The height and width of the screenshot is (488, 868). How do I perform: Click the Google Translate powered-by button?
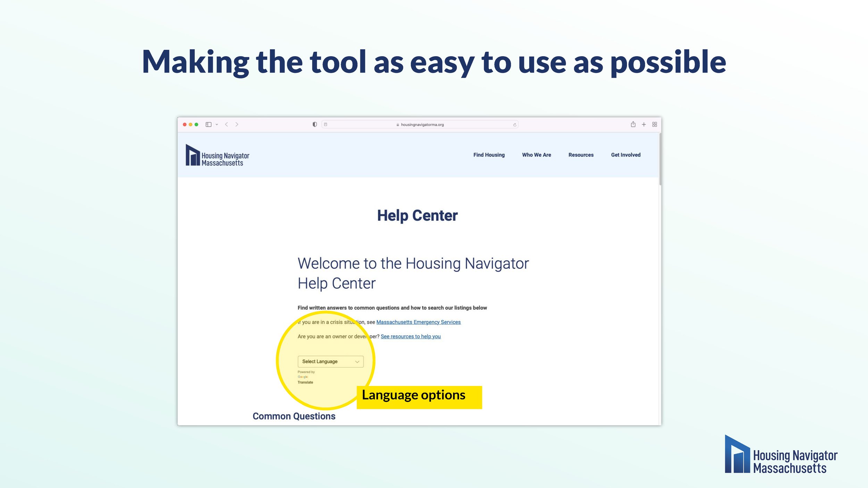pos(305,377)
